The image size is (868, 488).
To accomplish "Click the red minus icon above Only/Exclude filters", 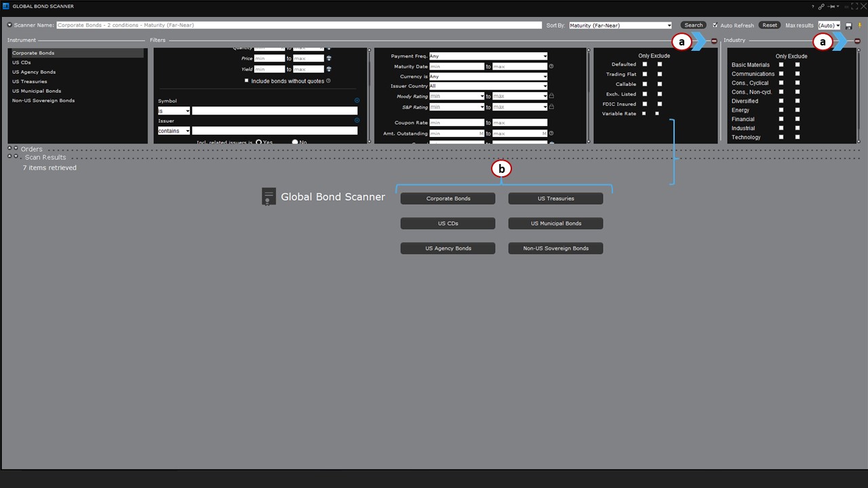I will [714, 41].
